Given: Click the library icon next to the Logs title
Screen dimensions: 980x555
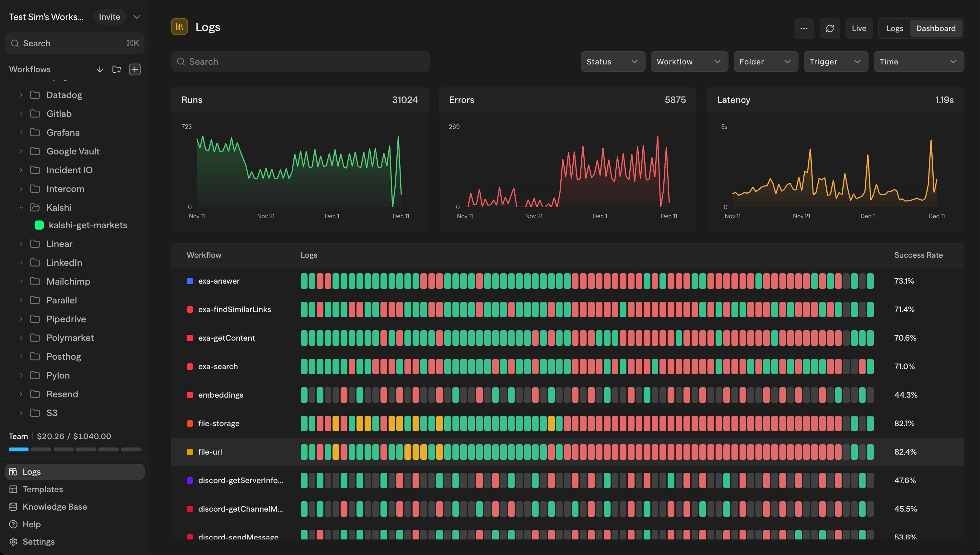Looking at the screenshot, I should [179, 27].
